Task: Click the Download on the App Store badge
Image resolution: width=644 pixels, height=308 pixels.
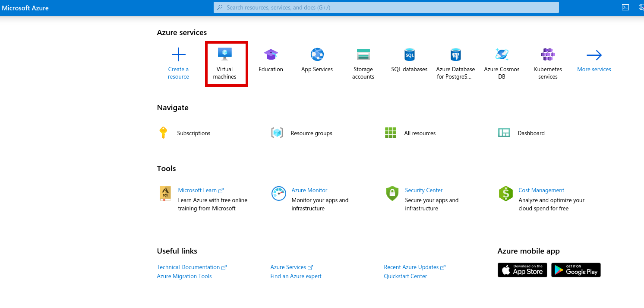Action: pos(522,270)
